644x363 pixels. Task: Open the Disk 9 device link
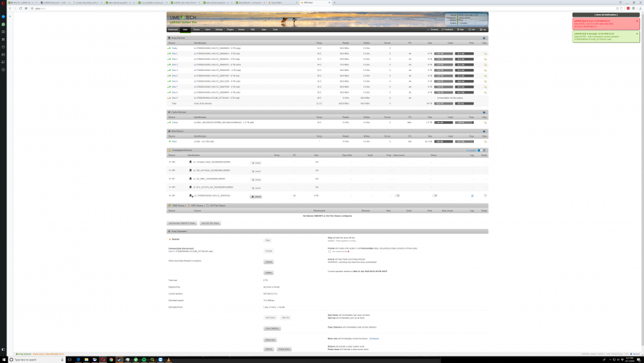tap(175, 98)
